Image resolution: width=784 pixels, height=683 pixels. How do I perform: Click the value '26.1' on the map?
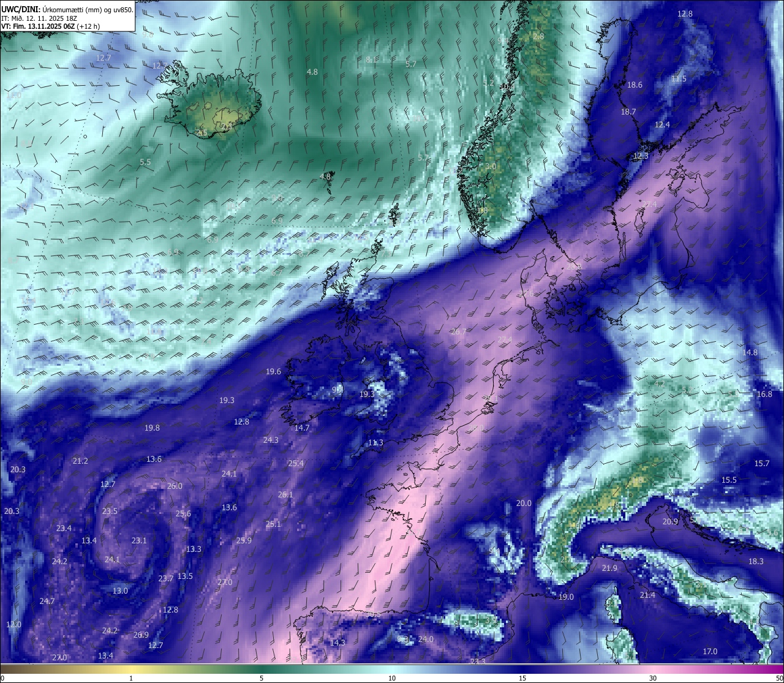[285, 495]
